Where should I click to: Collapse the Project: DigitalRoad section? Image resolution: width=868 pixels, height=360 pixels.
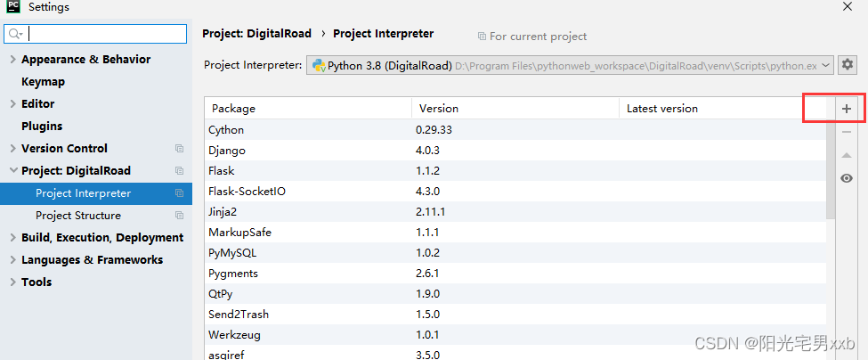[x=12, y=170]
